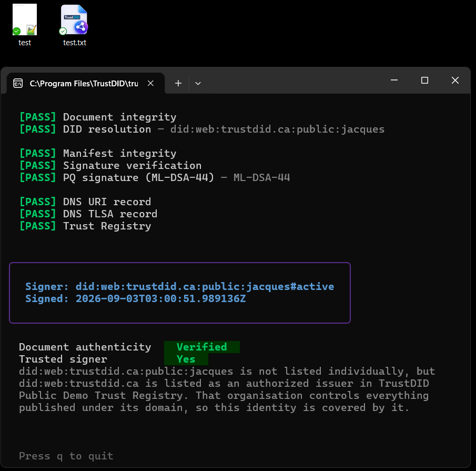
Task: Open a new terminal tab
Action: 178,83
